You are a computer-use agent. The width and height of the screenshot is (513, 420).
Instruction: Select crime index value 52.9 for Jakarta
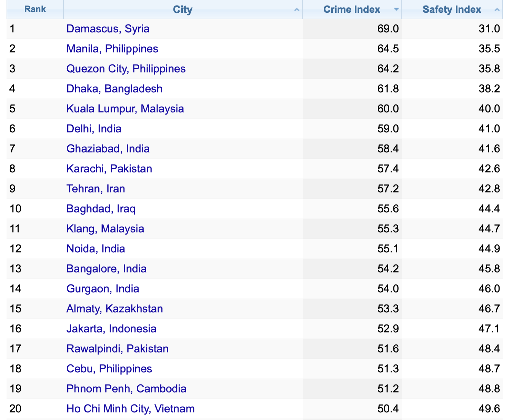click(388, 329)
